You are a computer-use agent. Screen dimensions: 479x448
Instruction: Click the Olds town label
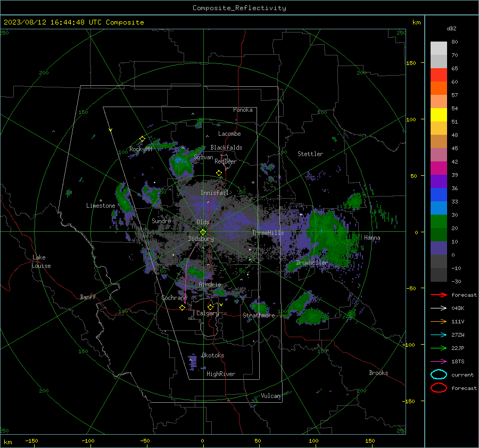(203, 222)
